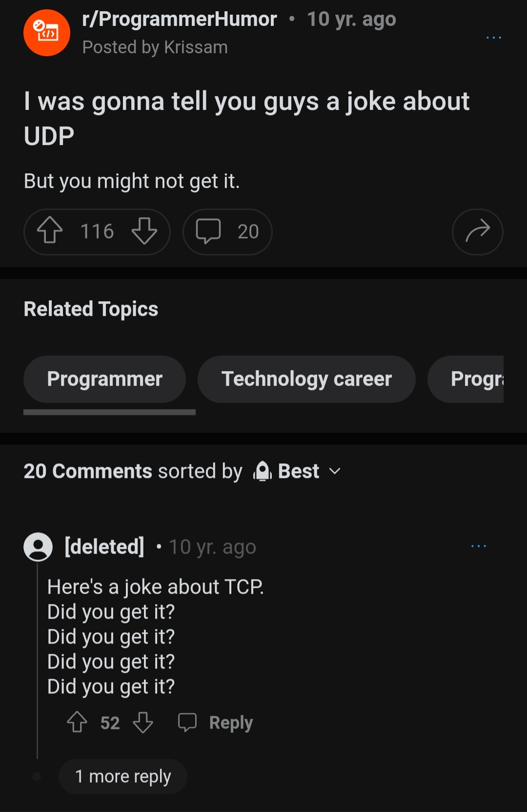The image size is (527, 812).
Task: Select the Programmer topic chip
Action: point(104,379)
